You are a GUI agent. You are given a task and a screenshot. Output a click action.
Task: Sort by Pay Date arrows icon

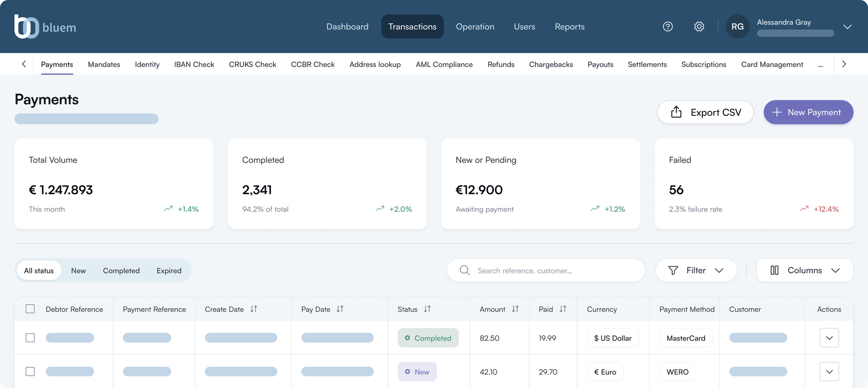340,309
